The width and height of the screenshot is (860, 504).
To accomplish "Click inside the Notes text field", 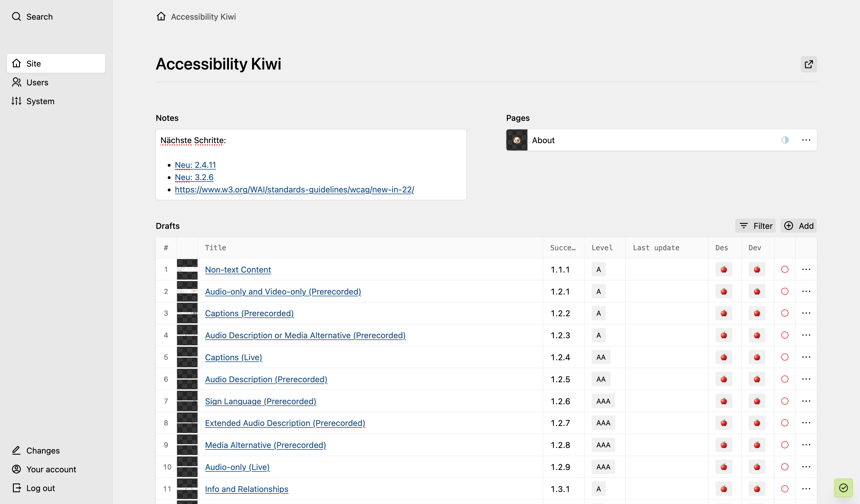I will [311, 164].
